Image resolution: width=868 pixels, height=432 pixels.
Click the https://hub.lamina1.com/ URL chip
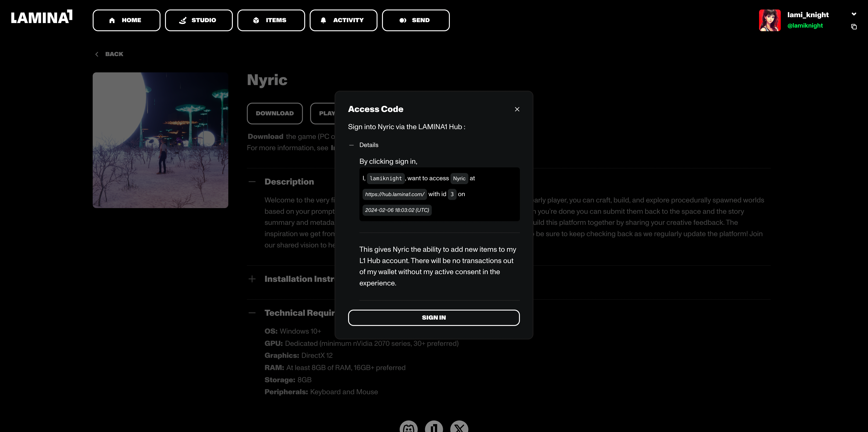coord(395,194)
